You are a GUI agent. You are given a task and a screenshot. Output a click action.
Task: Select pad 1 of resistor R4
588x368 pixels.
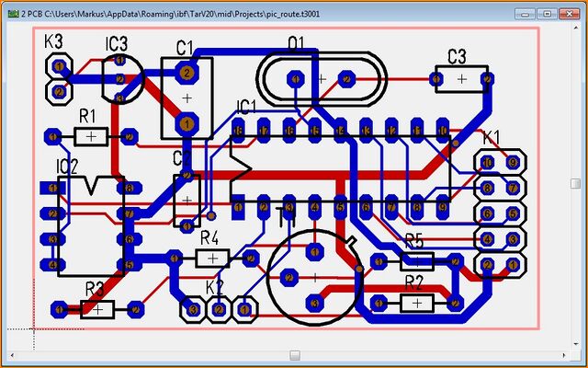click(x=174, y=259)
